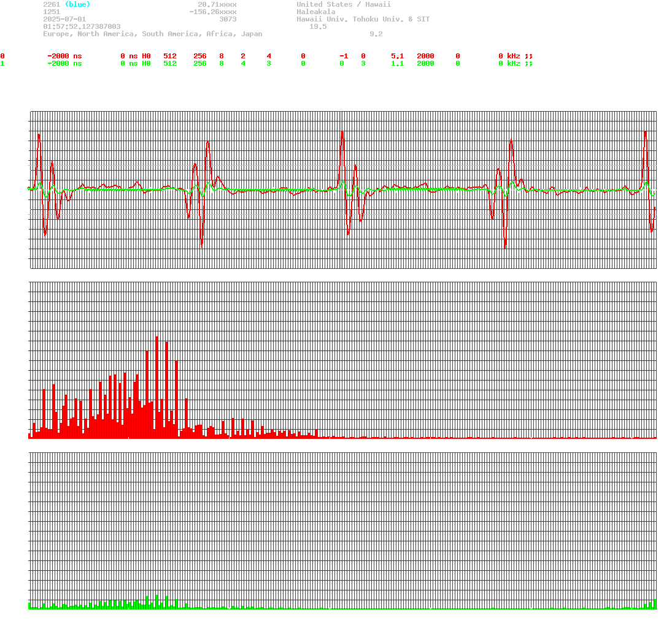
Task: Click the green vertical trigger marker line
Action: click(341, 190)
